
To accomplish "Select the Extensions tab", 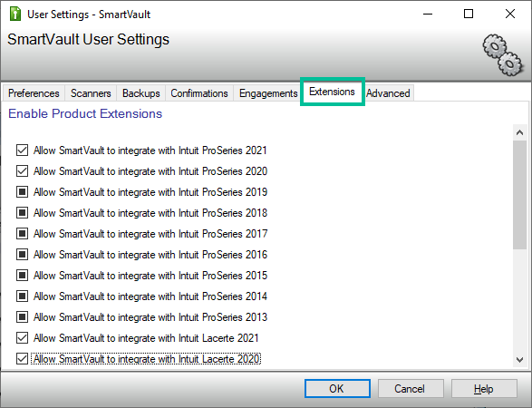I will click(x=333, y=92).
